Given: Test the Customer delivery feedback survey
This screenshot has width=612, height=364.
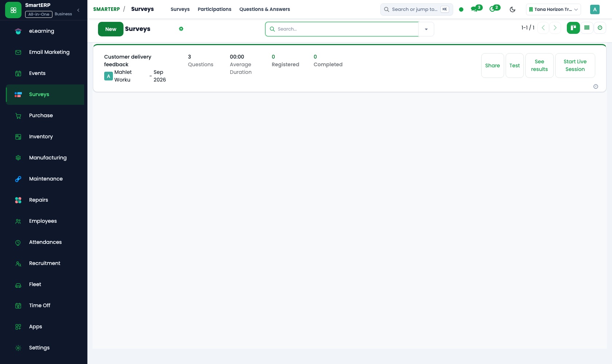Looking at the screenshot, I should point(515,66).
